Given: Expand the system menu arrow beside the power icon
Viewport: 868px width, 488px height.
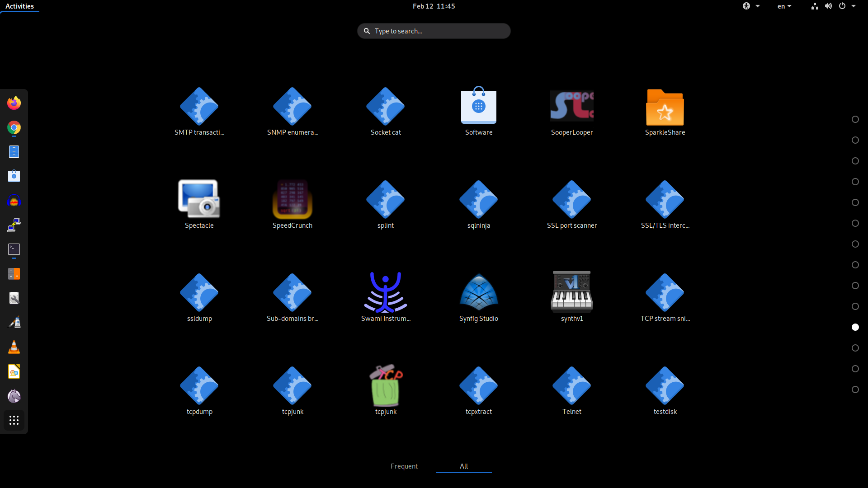Looking at the screenshot, I should click(854, 6).
